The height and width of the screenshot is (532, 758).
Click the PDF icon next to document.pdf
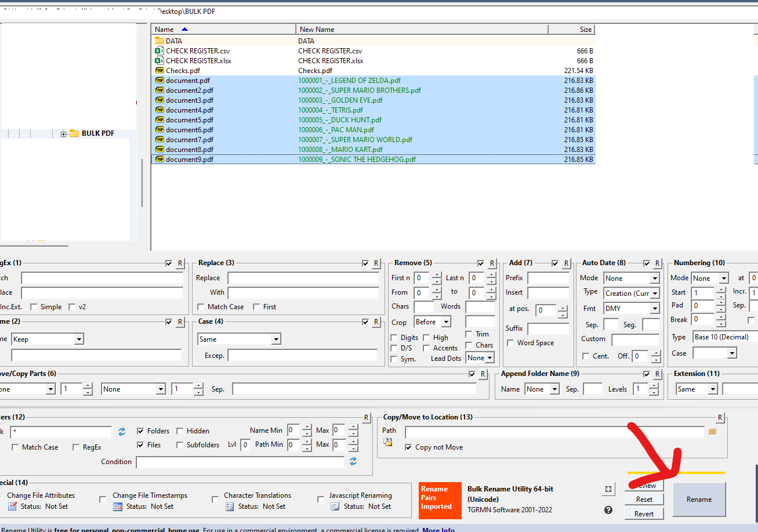pos(160,80)
